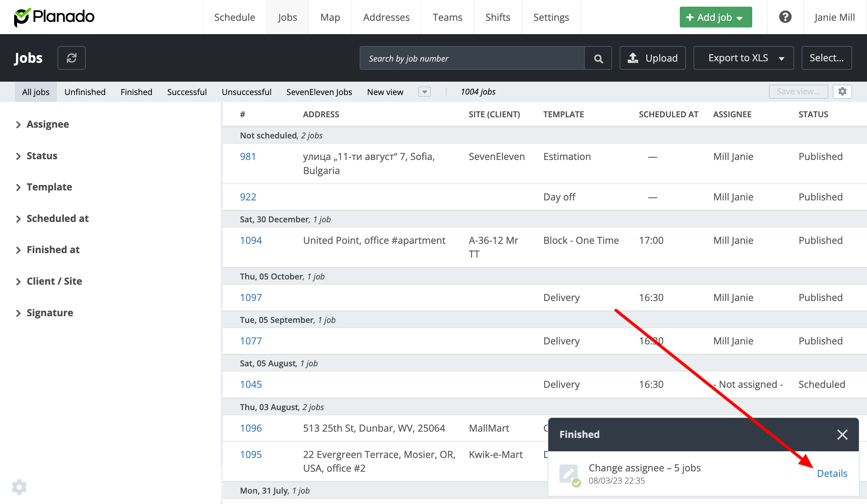Click the Planado logo
The width and height of the screenshot is (867, 504).
54,17
